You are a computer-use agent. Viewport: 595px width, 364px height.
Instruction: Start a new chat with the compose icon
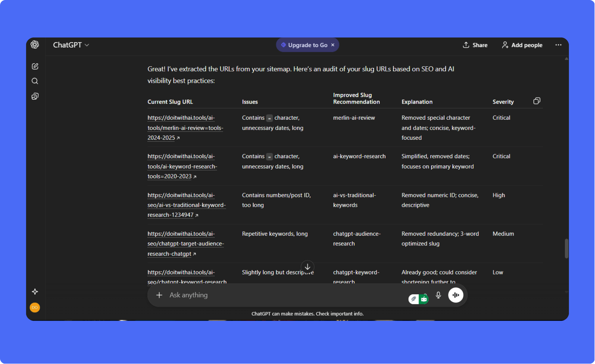pos(35,66)
